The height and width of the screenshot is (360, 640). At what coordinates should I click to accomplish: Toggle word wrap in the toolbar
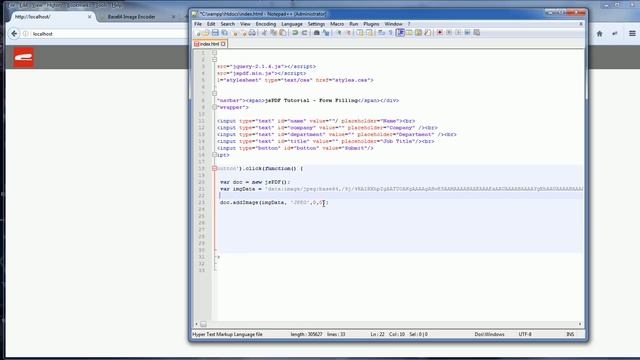pos(381,33)
